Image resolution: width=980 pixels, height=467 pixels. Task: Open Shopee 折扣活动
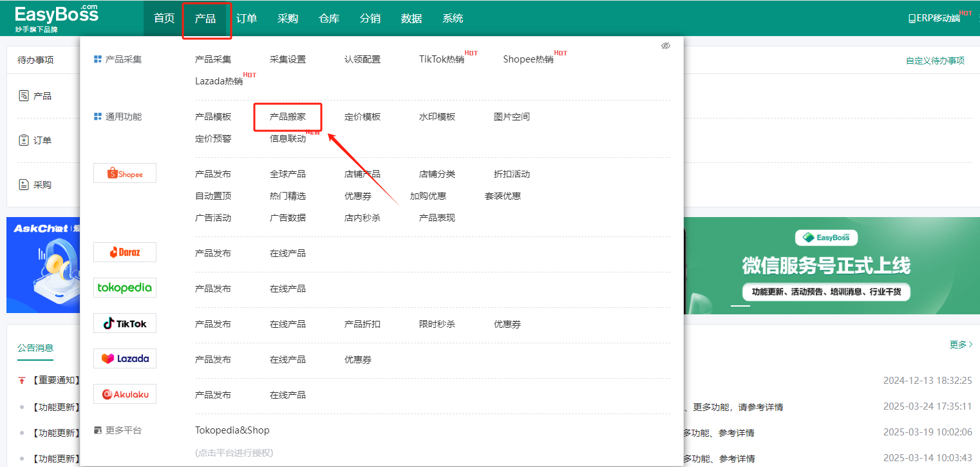click(x=512, y=174)
